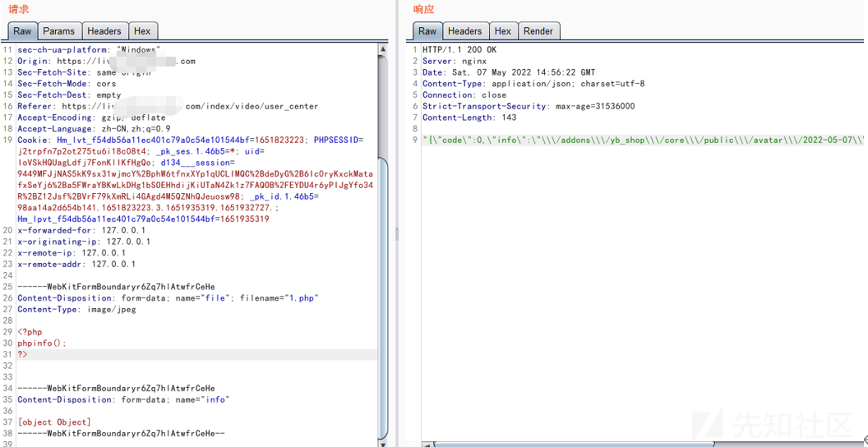Image resolution: width=868 pixels, height=447 pixels.
Task: Open the response Hex tab
Action: (x=503, y=31)
